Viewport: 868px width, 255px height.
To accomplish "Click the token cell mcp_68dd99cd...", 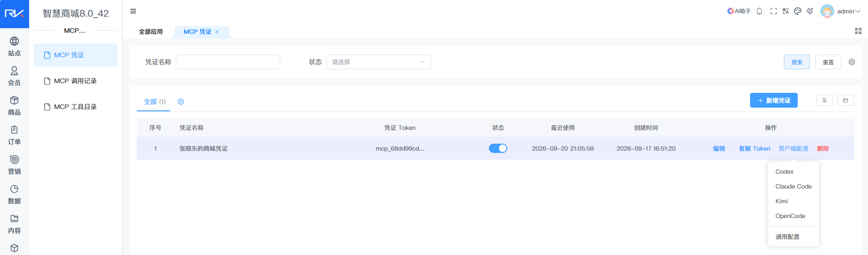I will click(400, 148).
